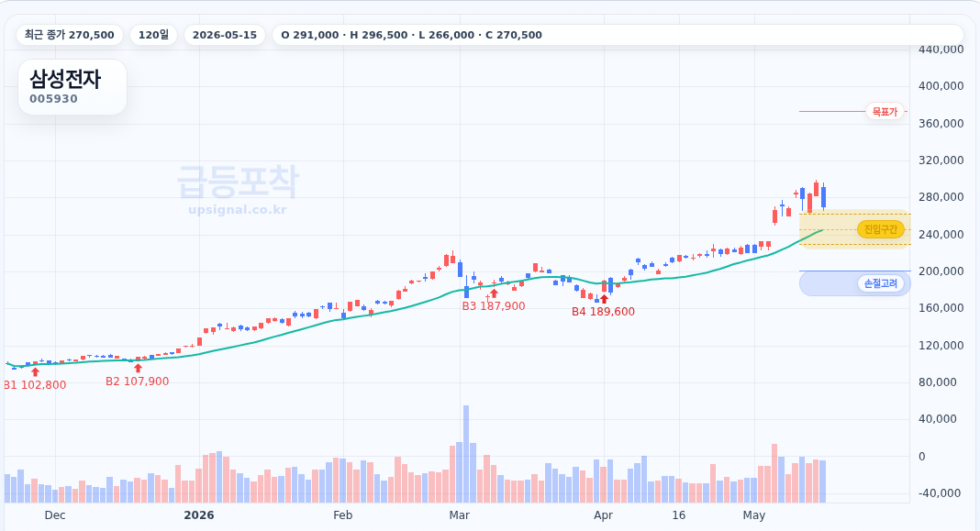The height and width of the screenshot is (531, 980).
Task: Click the 16 date axis label
Action: (x=679, y=515)
